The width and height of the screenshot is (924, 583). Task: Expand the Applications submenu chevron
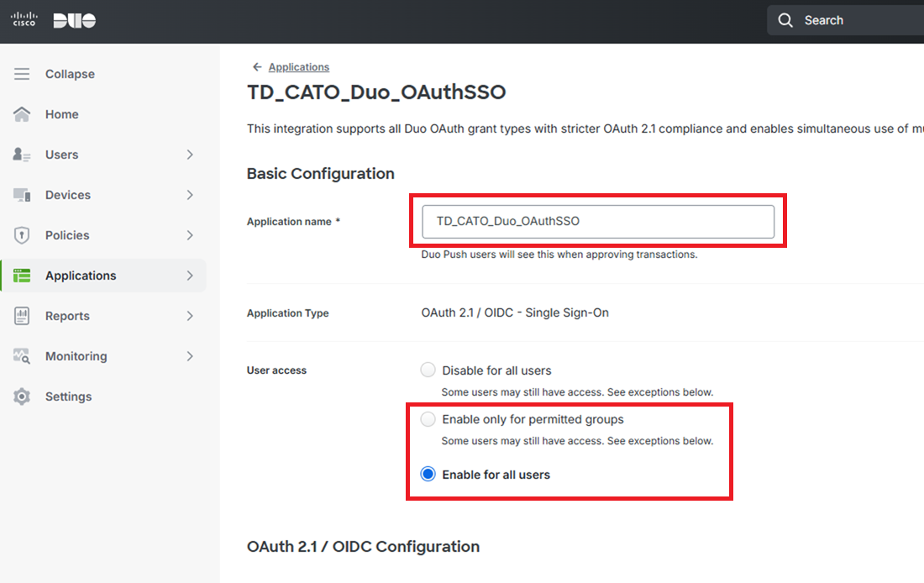[190, 276]
